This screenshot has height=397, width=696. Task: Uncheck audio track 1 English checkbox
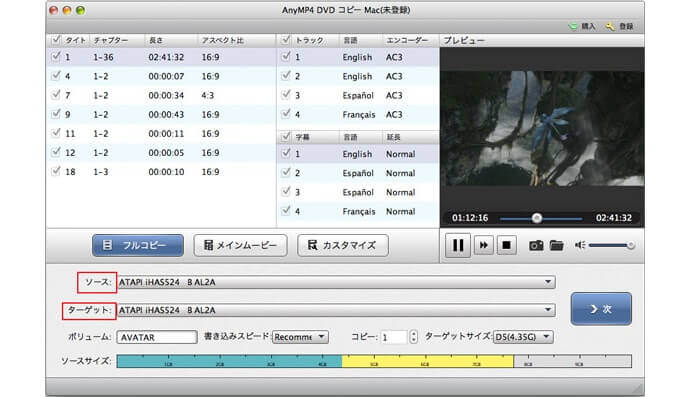[286, 57]
